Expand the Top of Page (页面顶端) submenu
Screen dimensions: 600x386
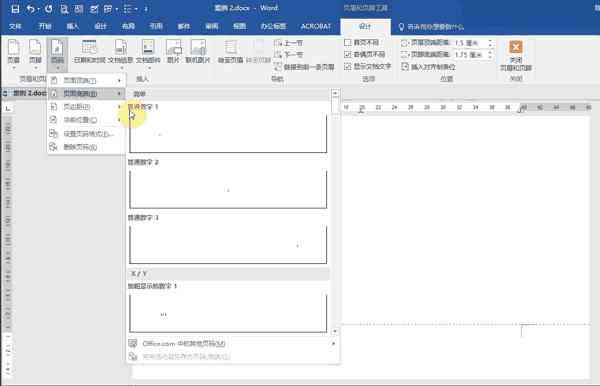point(86,80)
